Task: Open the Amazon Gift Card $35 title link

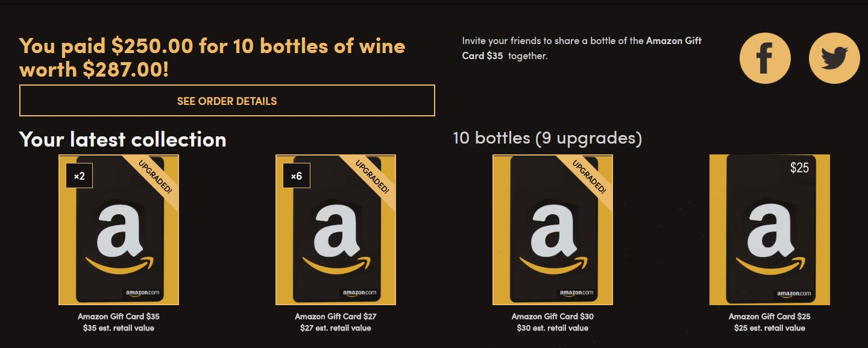Action: tap(119, 316)
